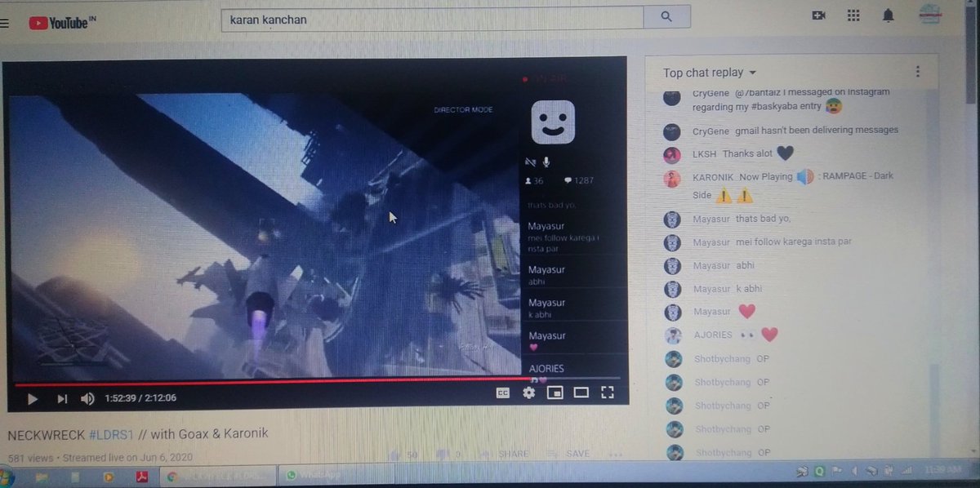Seek on the red video progress bar
This screenshot has height=488, width=980.
317,381
